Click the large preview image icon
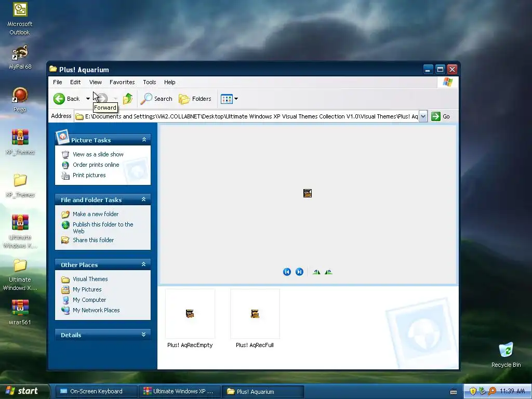532x399 pixels. [x=308, y=193]
